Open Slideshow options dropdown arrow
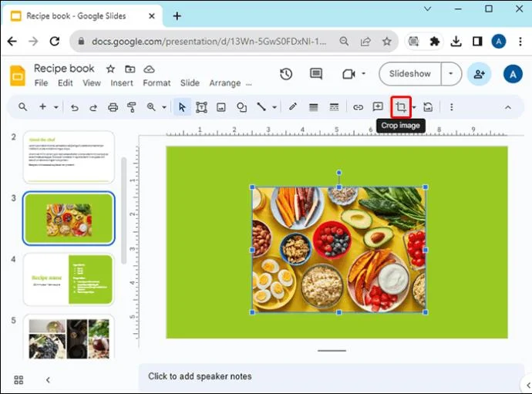Image resolution: width=532 pixels, height=394 pixels. (451, 74)
